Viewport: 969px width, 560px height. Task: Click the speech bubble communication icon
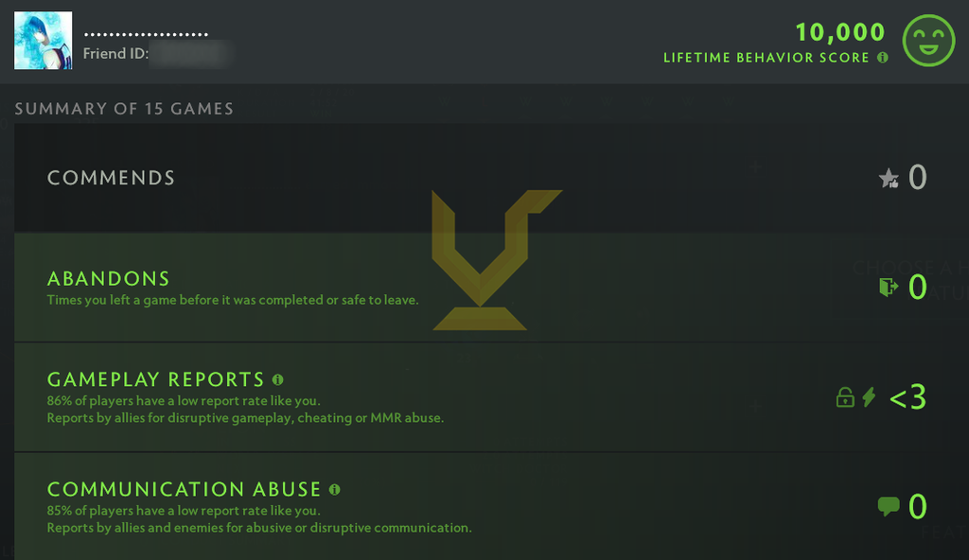pyautogui.click(x=889, y=506)
